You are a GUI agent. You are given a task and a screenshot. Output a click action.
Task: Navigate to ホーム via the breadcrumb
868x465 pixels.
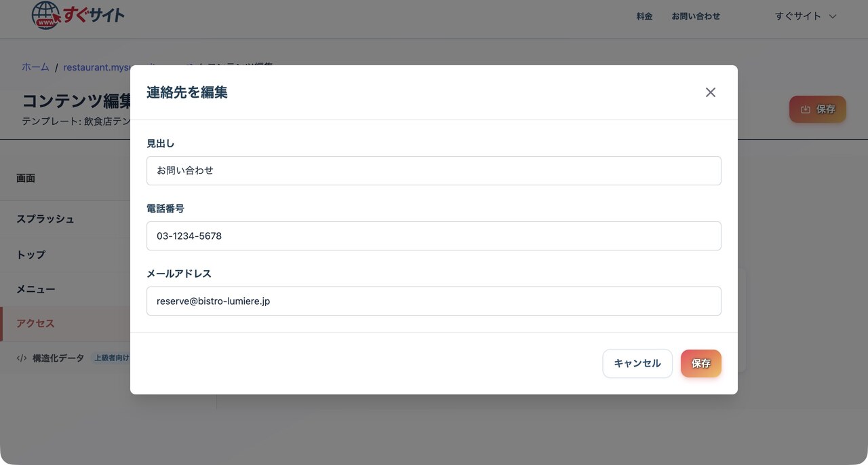coord(35,67)
